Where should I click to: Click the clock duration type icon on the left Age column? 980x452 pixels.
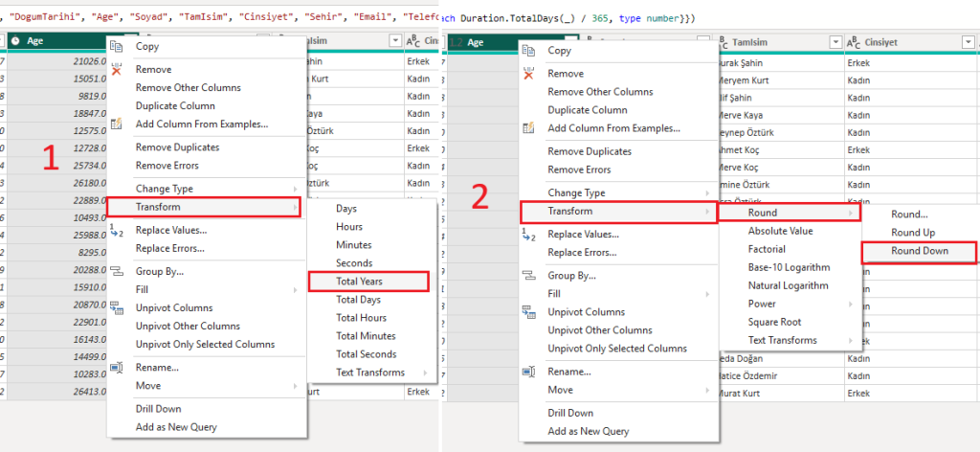pyautogui.click(x=15, y=40)
